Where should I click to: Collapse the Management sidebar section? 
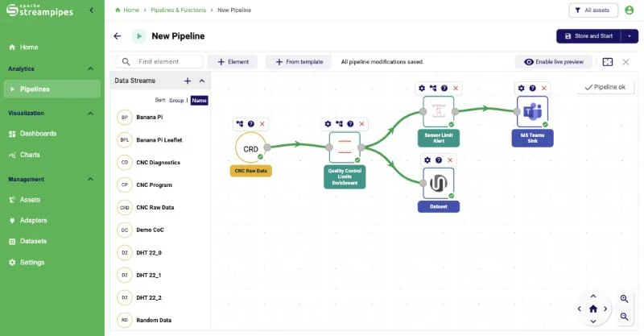[x=90, y=180]
